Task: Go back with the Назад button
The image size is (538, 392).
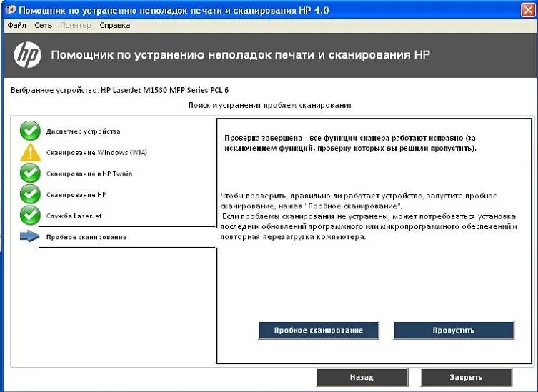Action: [x=362, y=377]
